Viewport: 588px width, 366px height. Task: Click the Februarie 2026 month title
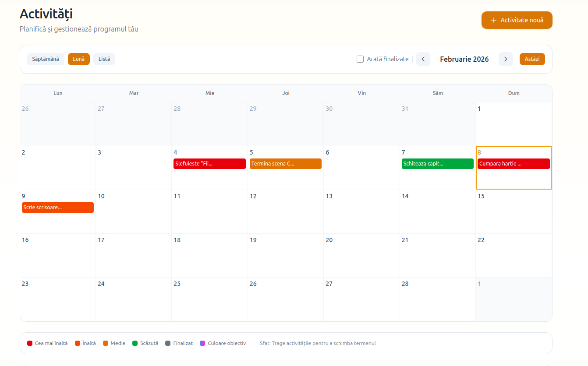[464, 59]
